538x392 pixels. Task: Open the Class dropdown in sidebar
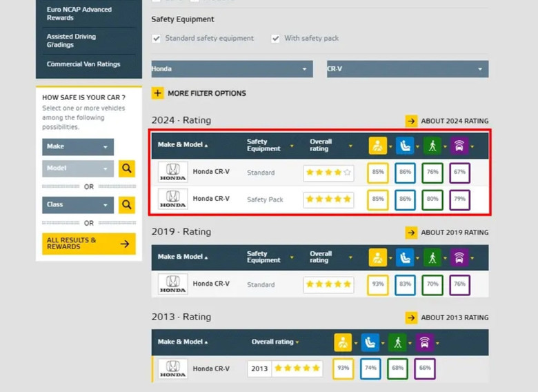pos(78,205)
